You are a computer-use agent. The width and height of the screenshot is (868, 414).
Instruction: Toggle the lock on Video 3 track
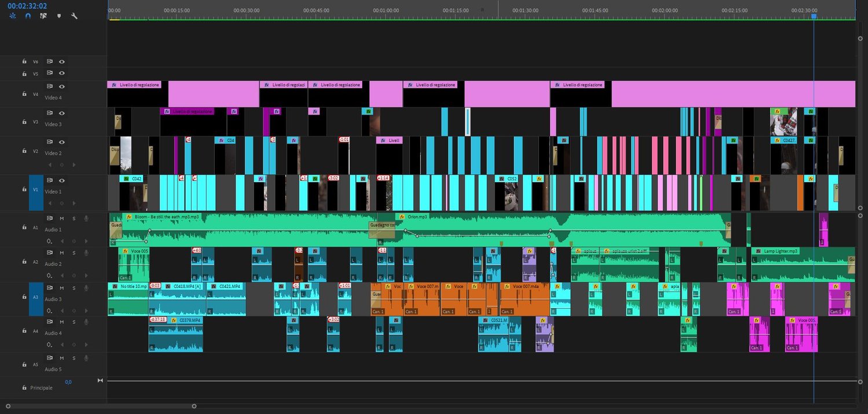coord(24,122)
